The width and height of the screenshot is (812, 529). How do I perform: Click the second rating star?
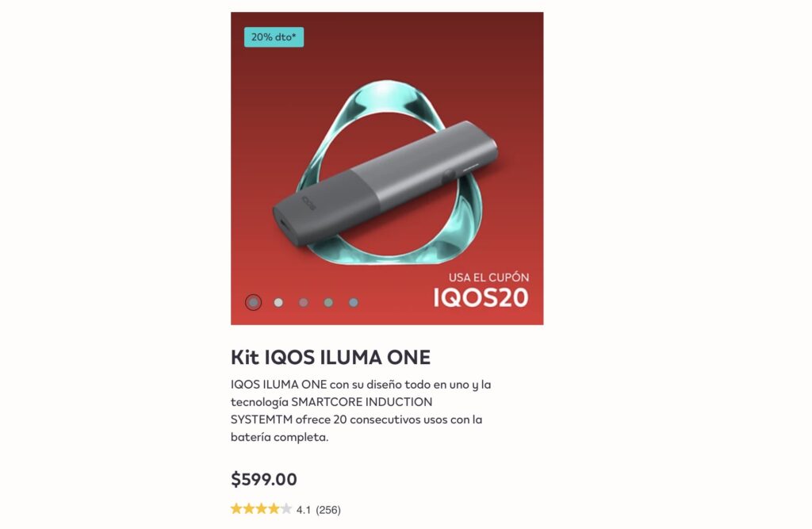click(249, 509)
